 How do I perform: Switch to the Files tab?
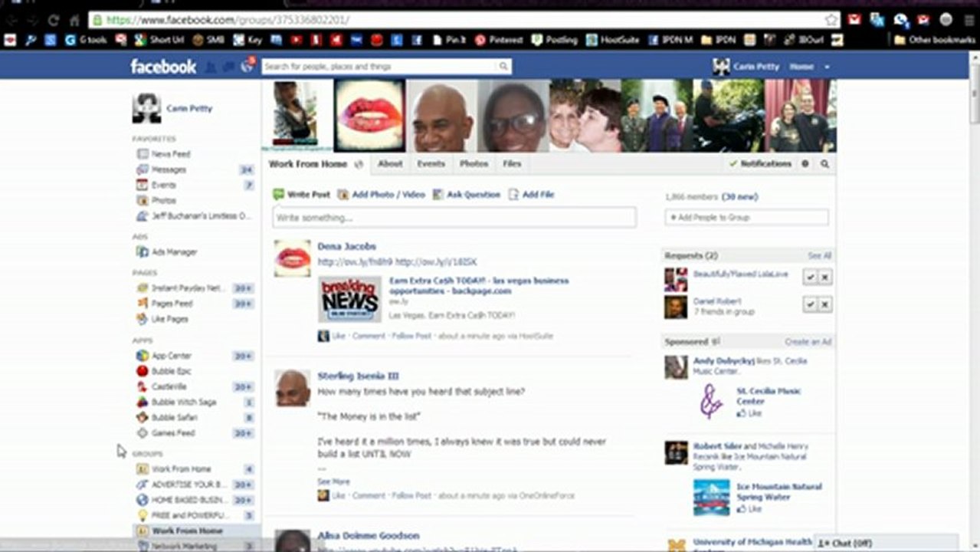click(512, 164)
